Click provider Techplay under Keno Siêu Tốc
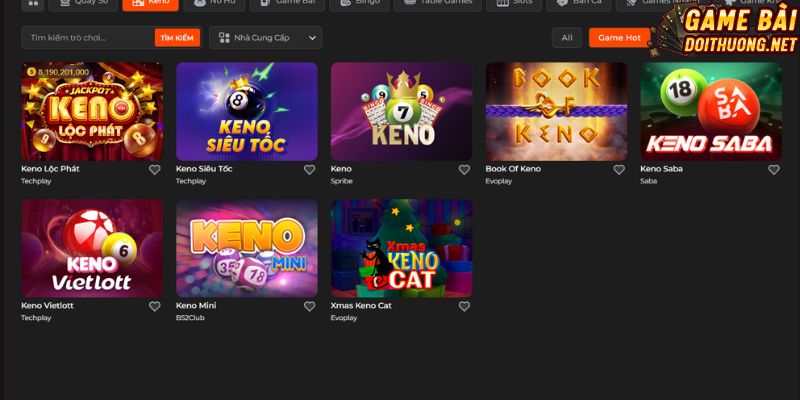This screenshot has height=400, width=800. point(191,181)
